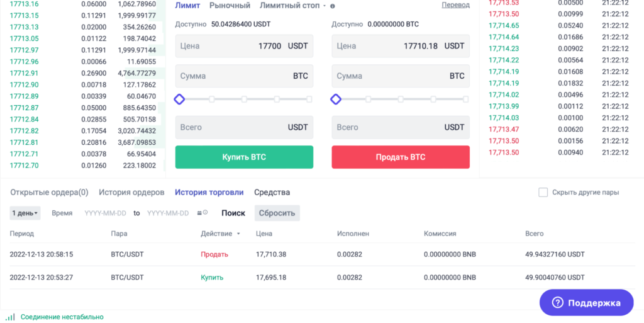Open the 1 день period dropdown
The image size is (644, 323).
(25, 213)
